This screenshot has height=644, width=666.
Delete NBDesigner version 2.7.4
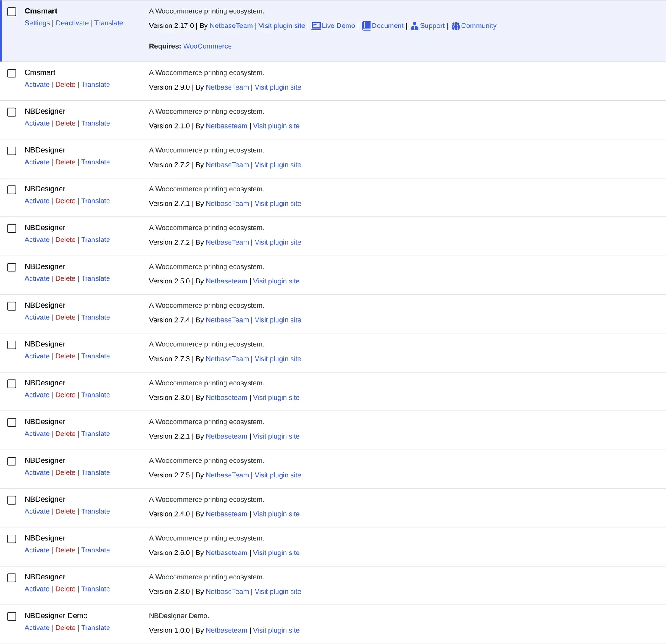(65, 317)
